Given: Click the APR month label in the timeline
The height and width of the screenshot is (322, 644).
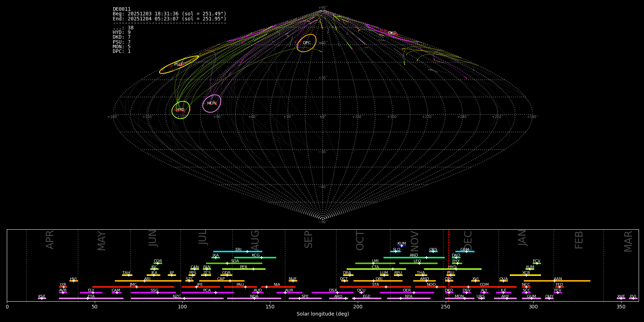Looking at the screenshot, I should pos(50,240).
